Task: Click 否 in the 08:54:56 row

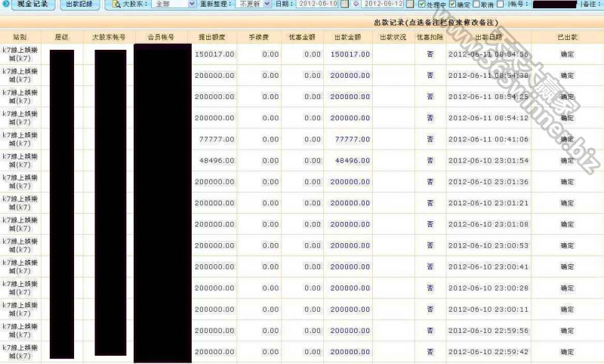Action: pos(430,54)
